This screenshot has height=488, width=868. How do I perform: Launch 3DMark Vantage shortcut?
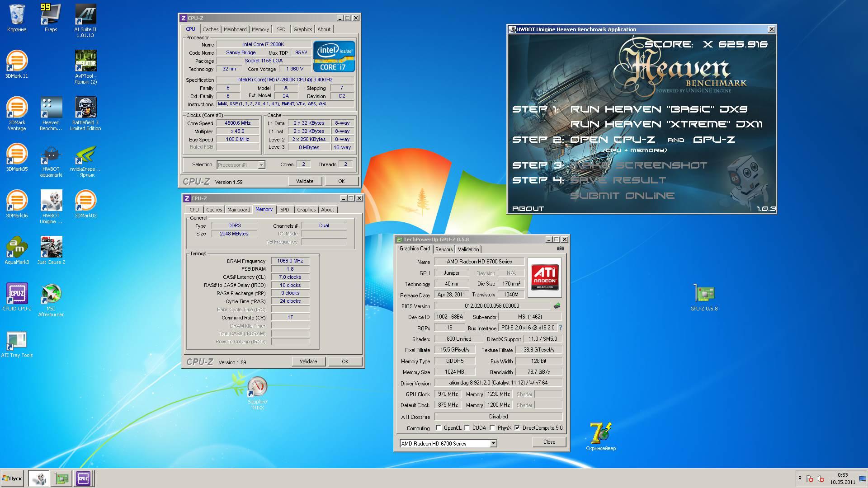17,114
